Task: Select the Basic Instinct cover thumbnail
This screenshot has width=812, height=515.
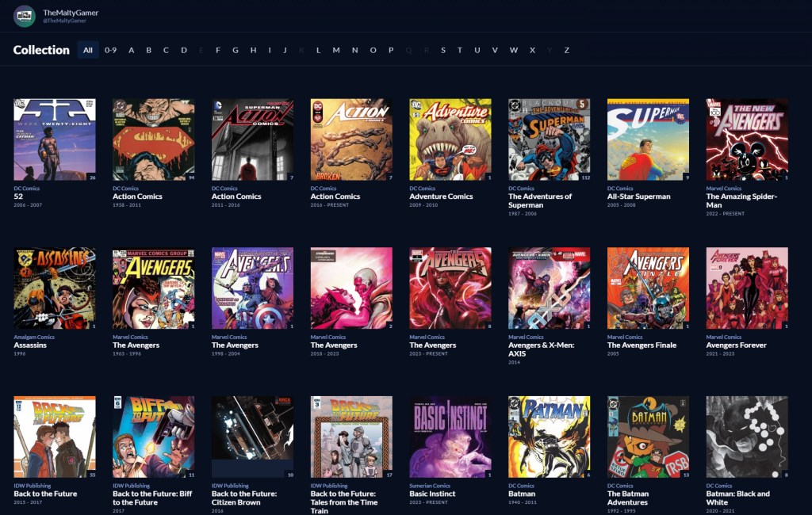Action: (x=450, y=437)
